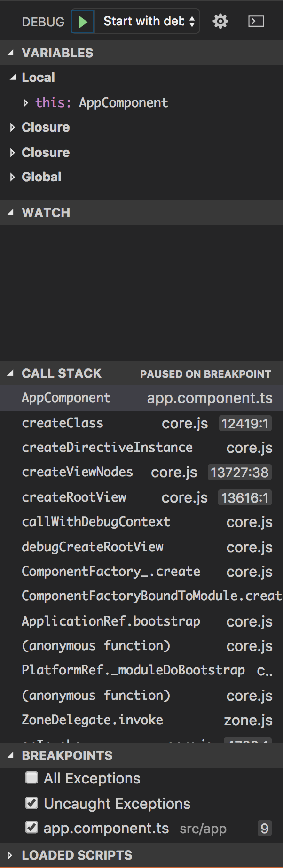Select the AppComponent frame in call stack
Image resolution: width=283 pixels, height=868 pixels.
66,398
